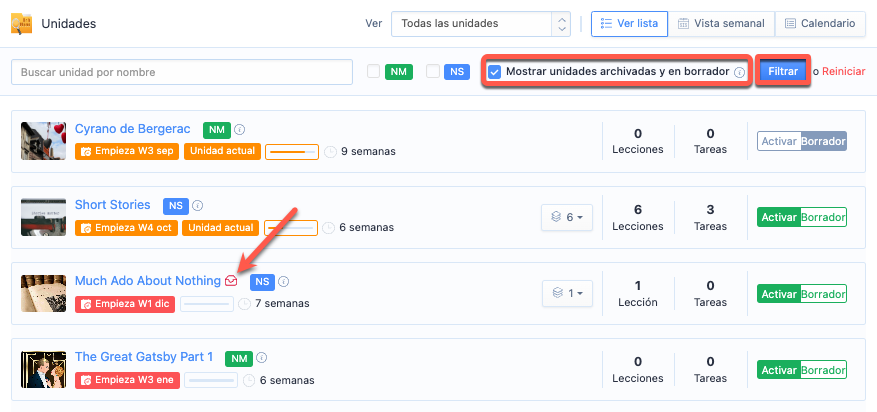Open the Todas las unidades dropdown
877x412 pixels.
(481, 23)
